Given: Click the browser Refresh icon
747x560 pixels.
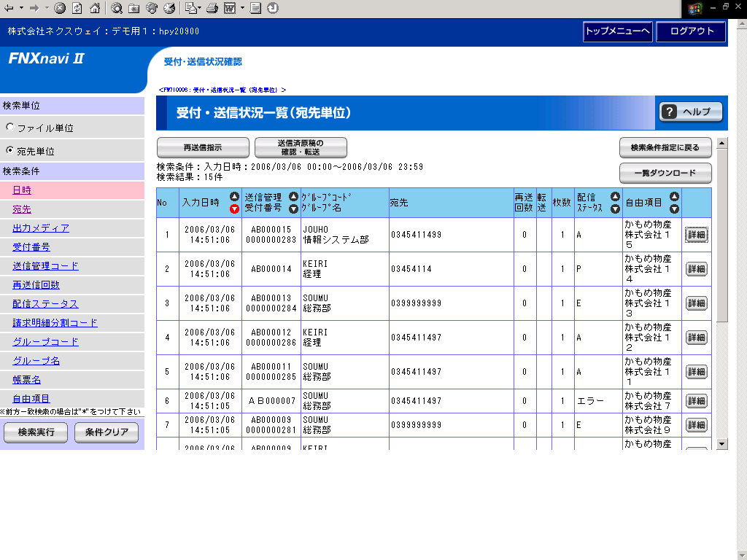Looking at the screenshot, I should pos(77,9).
